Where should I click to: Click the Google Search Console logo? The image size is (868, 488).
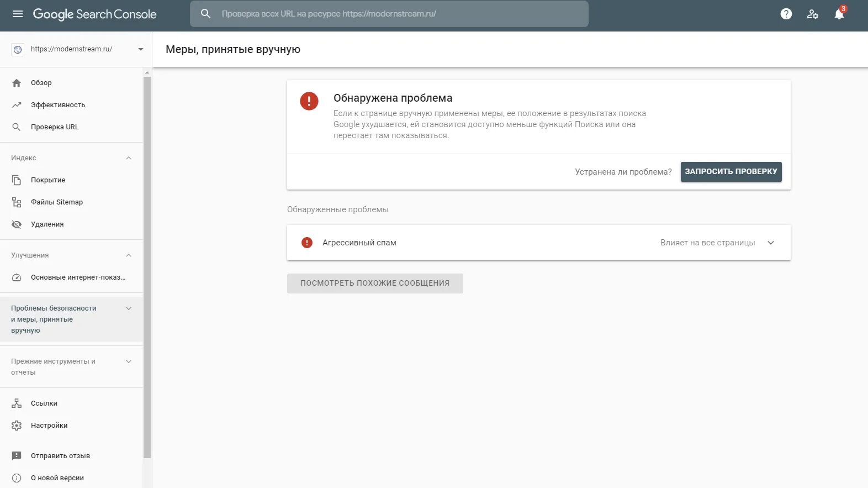pyautogui.click(x=94, y=14)
